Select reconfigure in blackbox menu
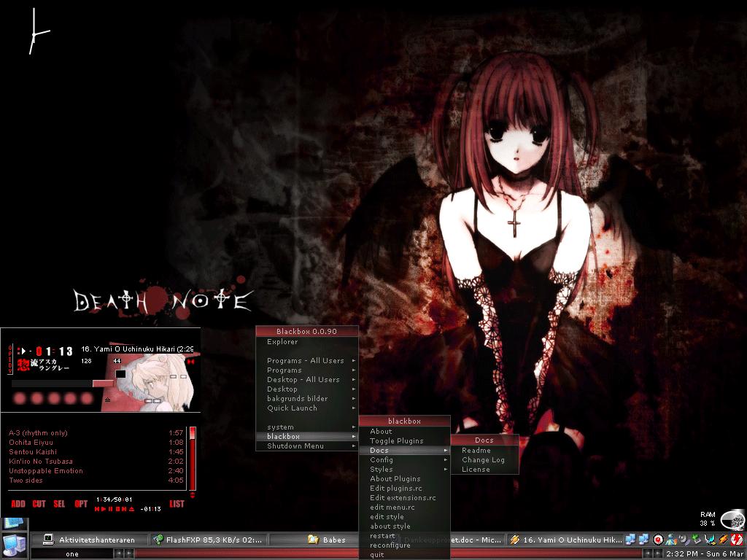747x560 pixels. (404, 545)
